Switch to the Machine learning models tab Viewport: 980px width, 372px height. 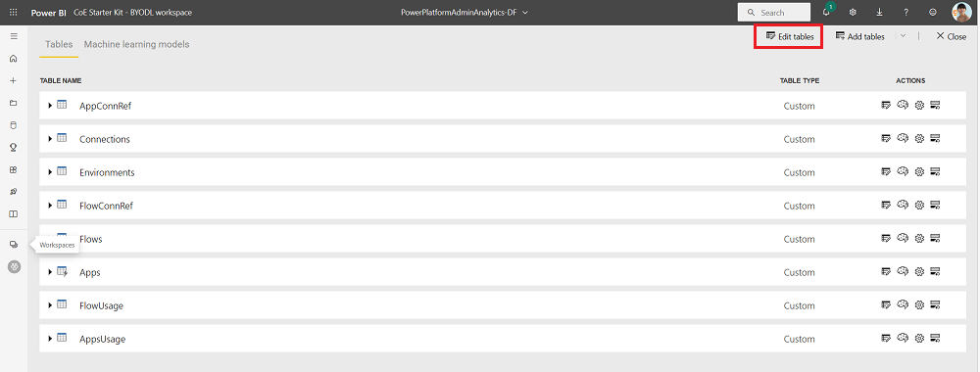(x=136, y=44)
